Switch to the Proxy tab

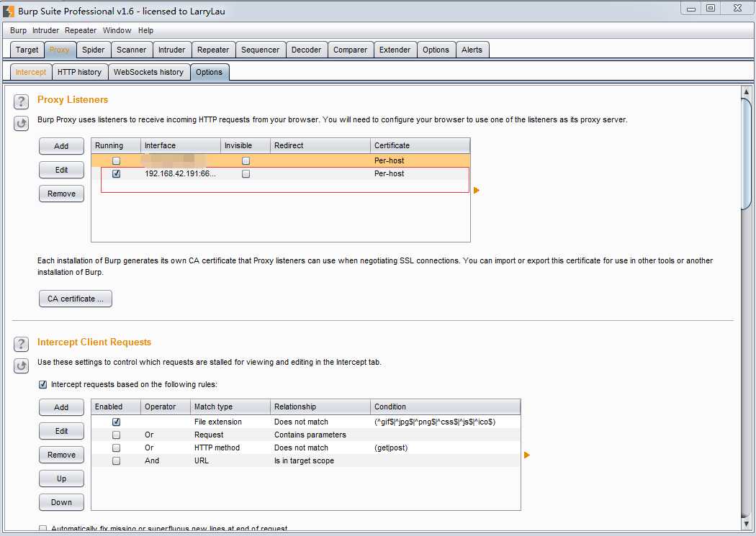tap(60, 50)
